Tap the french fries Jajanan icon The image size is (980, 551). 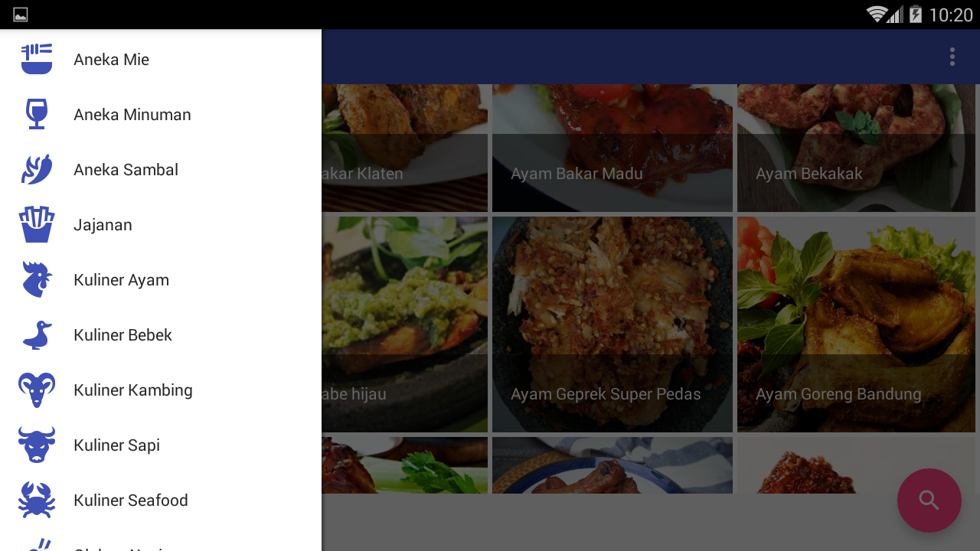(37, 225)
